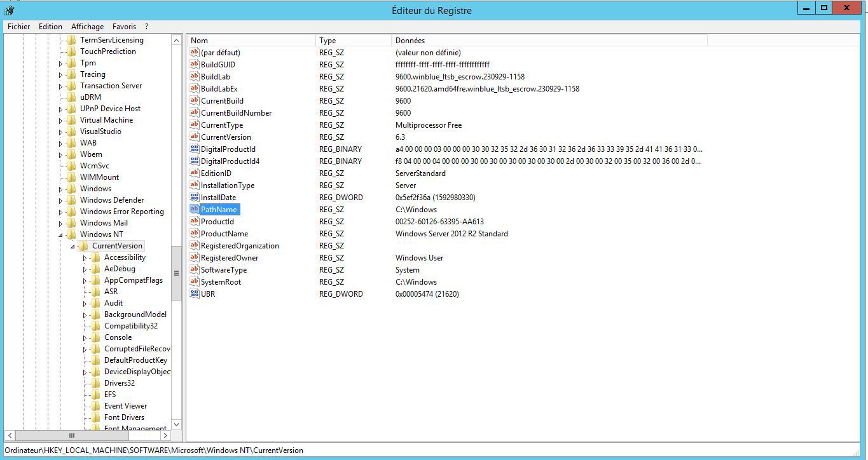
Task: Click the SystemRoot string value icon
Action: point(195,281)
